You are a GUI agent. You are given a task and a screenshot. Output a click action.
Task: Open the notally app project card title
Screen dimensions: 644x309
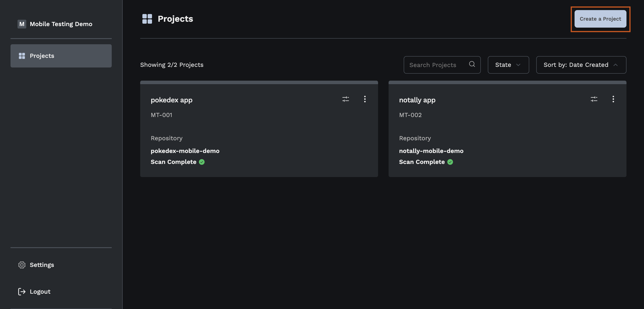point(417,100)
